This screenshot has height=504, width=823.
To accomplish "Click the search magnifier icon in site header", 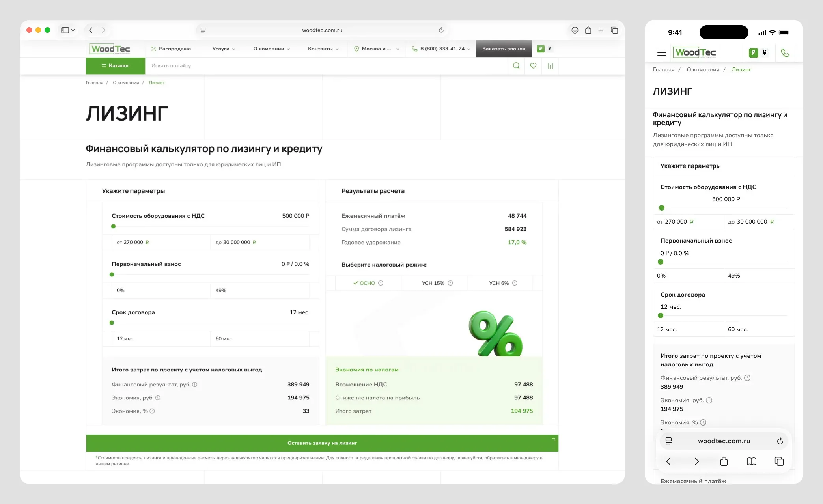I will pos(516,66).
